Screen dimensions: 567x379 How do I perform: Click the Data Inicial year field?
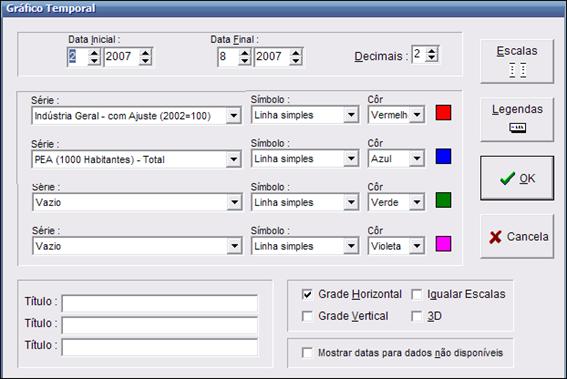coord(122,57)
